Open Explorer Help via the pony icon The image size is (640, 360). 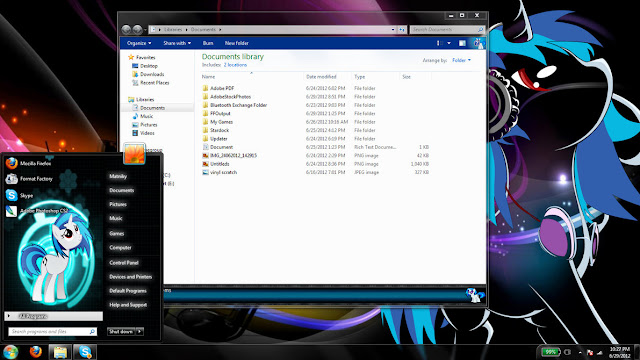(x=478, y=43)
